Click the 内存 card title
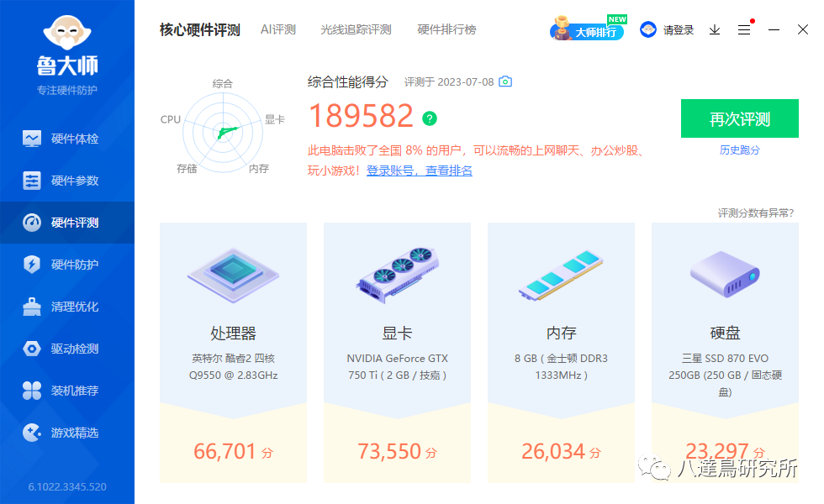 point(561,333)
